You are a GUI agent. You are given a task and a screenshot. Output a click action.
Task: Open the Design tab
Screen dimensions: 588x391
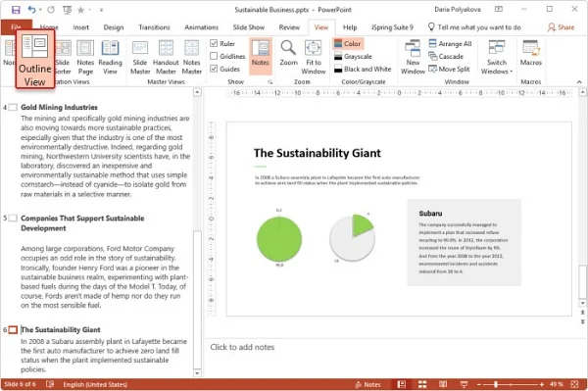(x=114, y=27)
